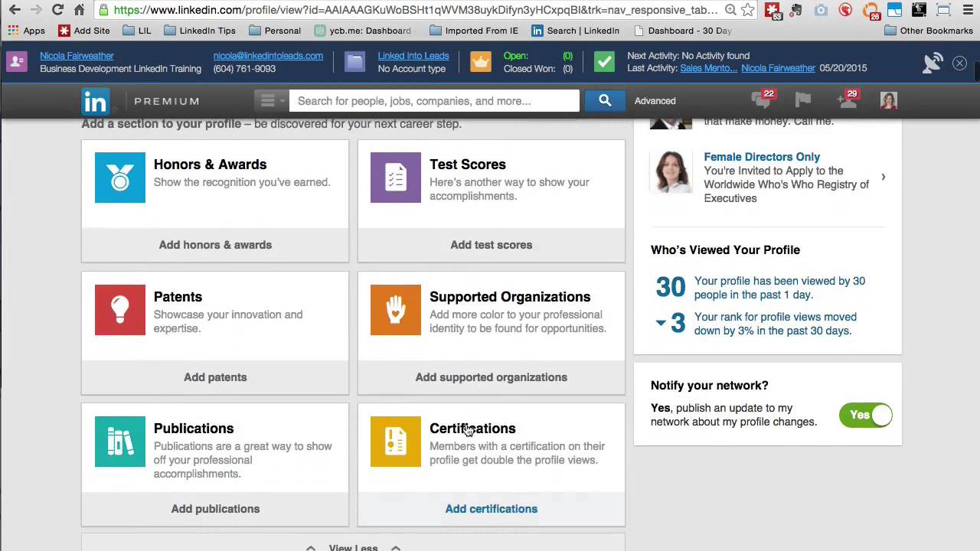
Task: Click Add patents button
Action: pyautogui.click(x=215, y=377)
